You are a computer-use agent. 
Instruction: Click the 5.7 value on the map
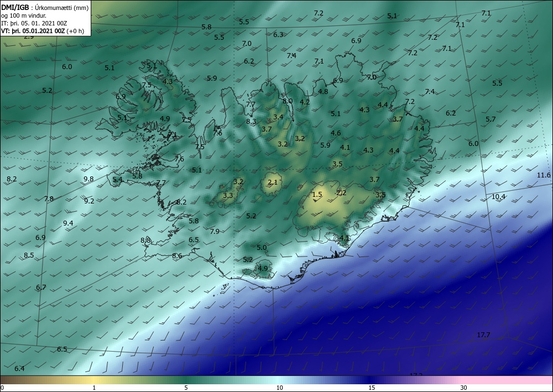pos(491,119)
